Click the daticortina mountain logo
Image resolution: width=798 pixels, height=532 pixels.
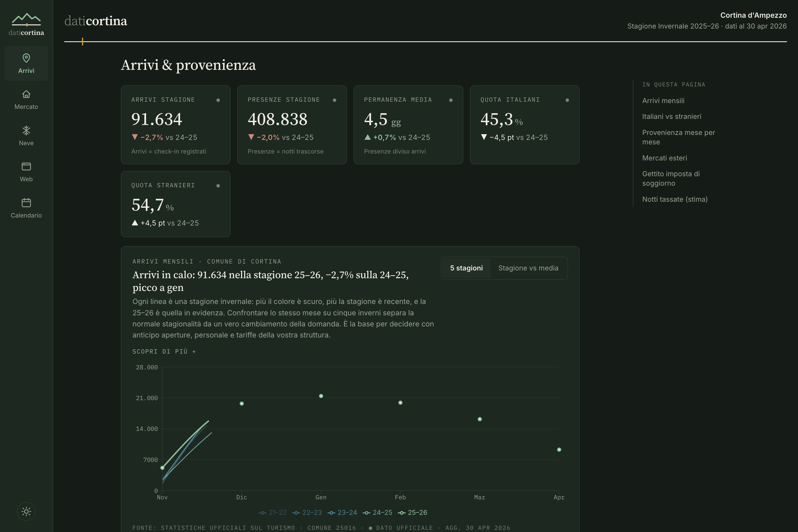tap(26, 24)
